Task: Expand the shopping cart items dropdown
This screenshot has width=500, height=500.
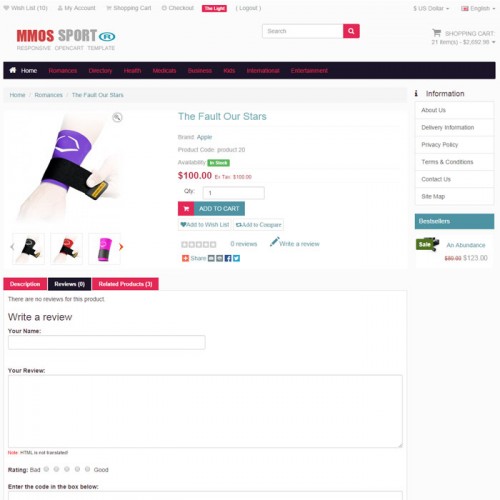Action: point(463,42)
